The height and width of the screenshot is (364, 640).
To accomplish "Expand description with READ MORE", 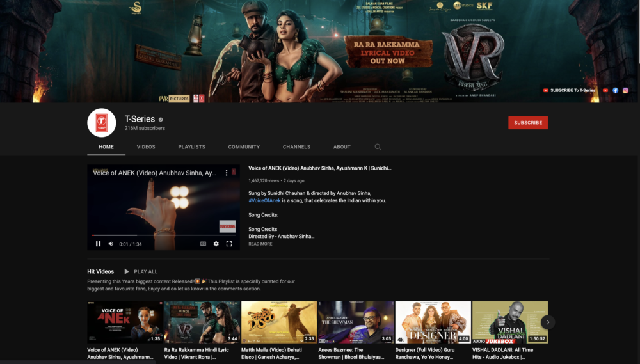I will coord(260,244).
